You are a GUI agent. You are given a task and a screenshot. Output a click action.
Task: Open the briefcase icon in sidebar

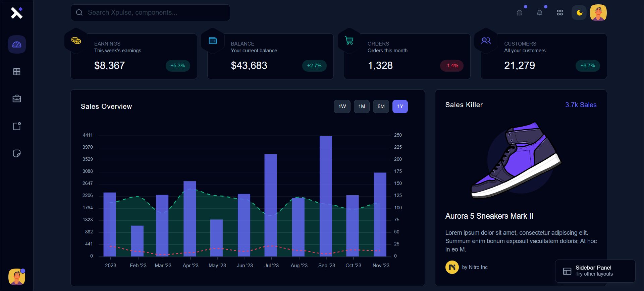coord(17,99)
